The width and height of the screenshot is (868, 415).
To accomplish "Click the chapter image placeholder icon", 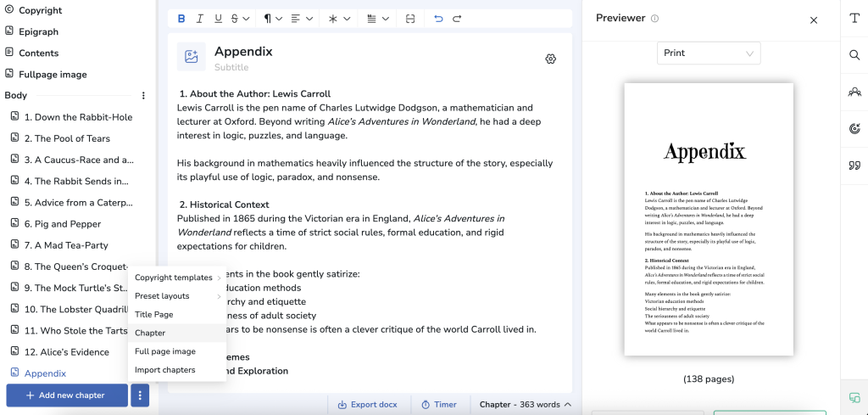I will coord(192,57).
